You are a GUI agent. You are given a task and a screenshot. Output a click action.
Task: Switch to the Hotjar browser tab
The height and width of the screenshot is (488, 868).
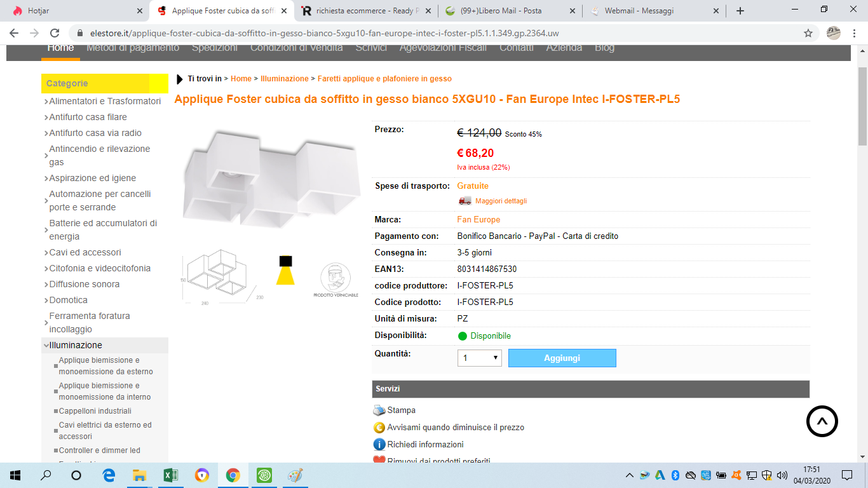pyautogui.click(x=76, y=11)
